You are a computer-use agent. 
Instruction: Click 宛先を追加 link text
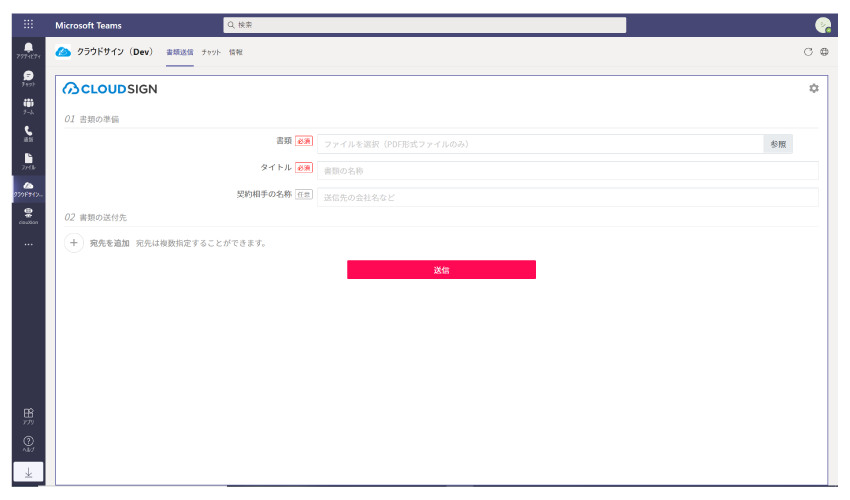pos(110,243)
